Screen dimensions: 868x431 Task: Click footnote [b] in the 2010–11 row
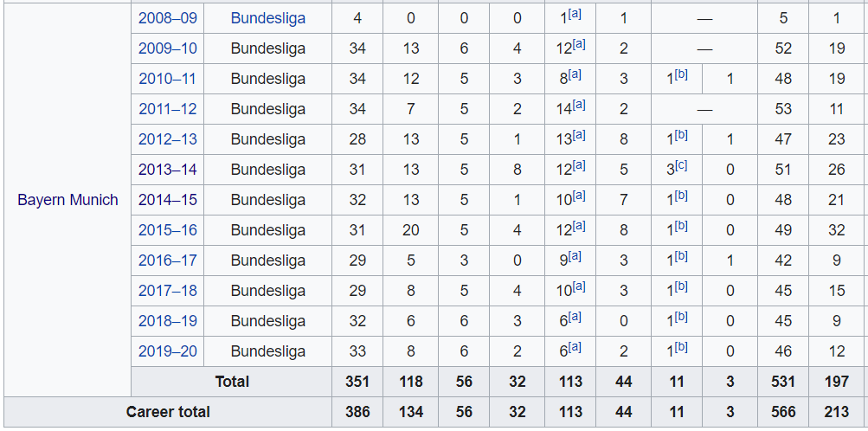[681, 74]
